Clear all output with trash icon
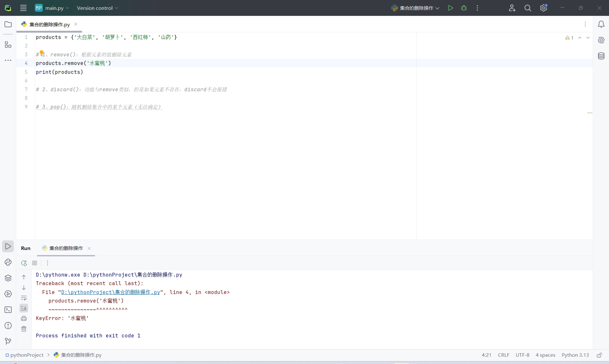The height and width of the screenshot is (364, 609). [x=24, y=329]
